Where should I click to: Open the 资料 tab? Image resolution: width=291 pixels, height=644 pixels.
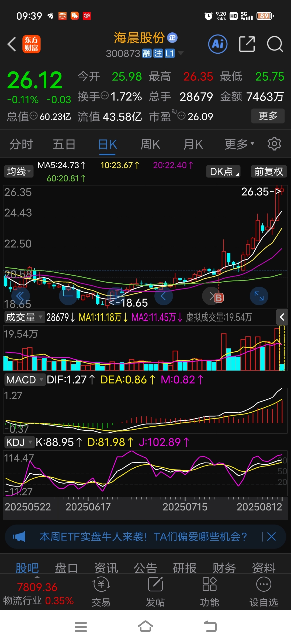[x=264, y=568]
